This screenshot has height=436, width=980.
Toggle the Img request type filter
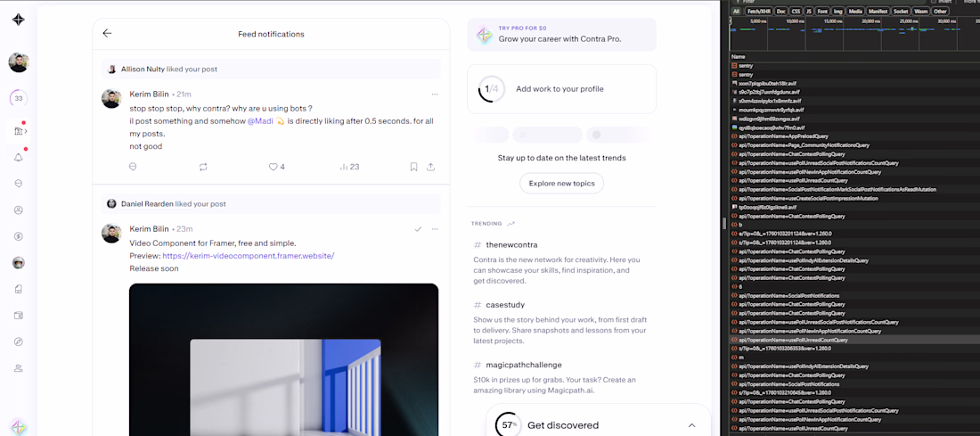click(837, 12)
